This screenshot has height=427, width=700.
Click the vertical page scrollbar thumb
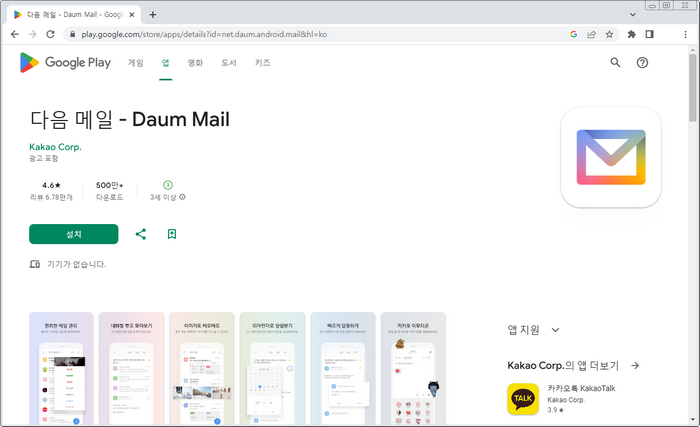point(692,88)
